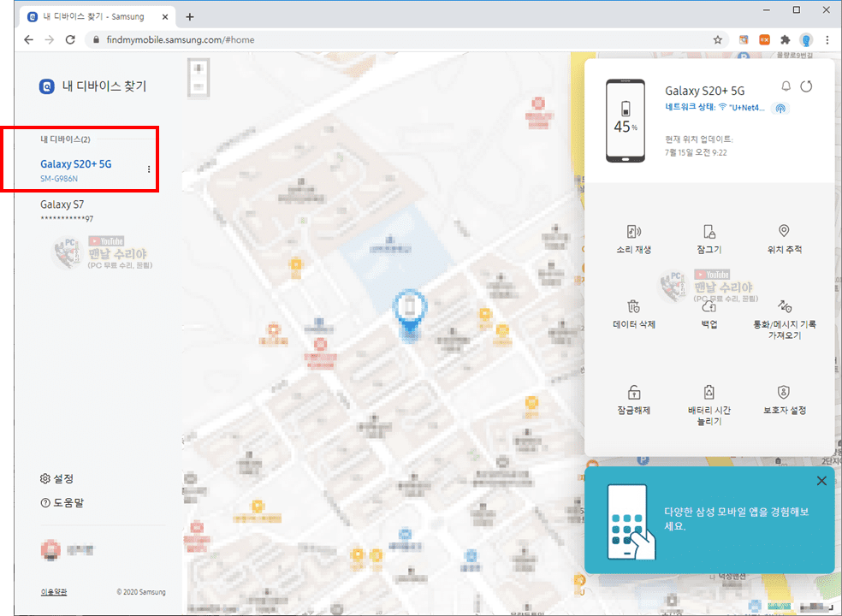Open Help (도움말) in the sidebar
Viewport: 842px width, 616px height.
(x=62, y=503)
